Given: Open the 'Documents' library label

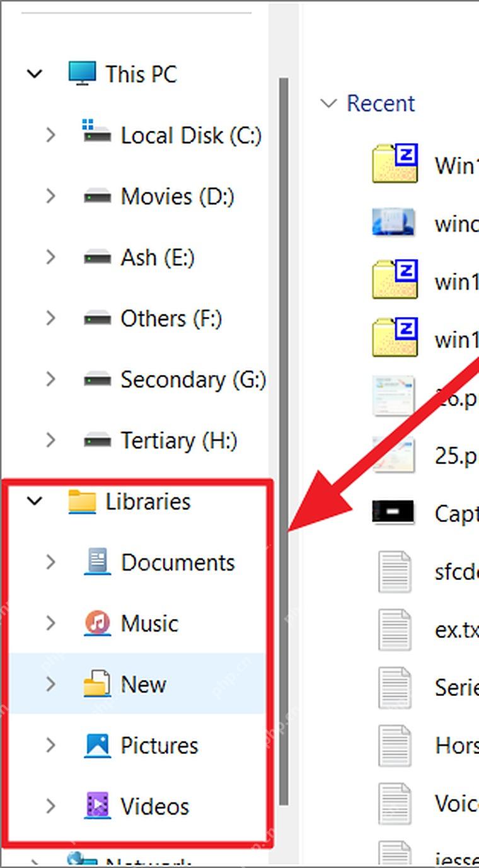Looking at the screenshot, I should (178, 562).
